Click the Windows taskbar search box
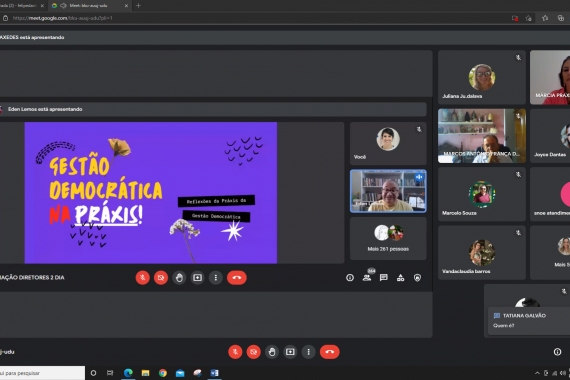The width and height of the screenshot is (570, 380). 42,373
